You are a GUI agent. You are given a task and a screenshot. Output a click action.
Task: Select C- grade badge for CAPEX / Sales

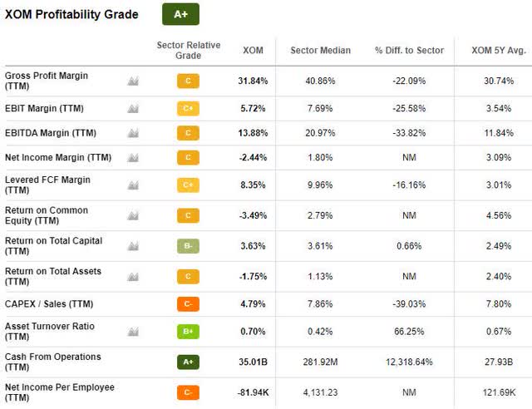(x=188, y=303)
